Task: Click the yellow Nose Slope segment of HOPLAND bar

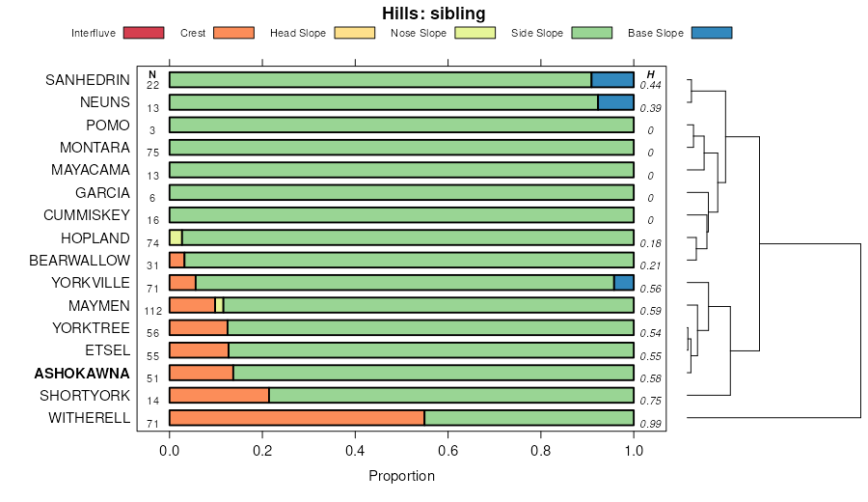Action: point(176,237)
